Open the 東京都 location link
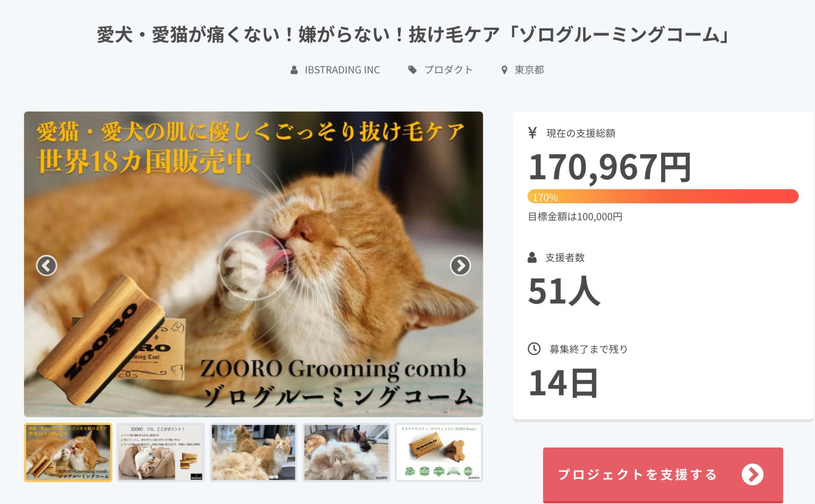 529,70
